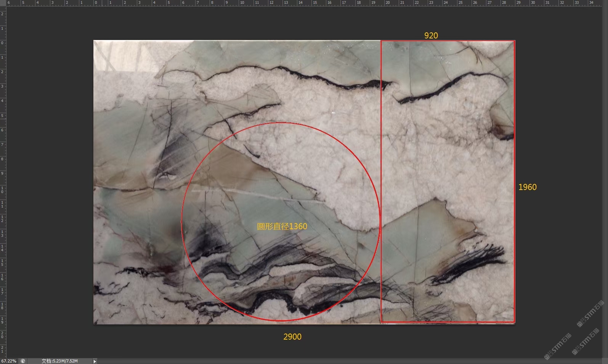Select the yellow 1960 height label

tap(527, 187)
